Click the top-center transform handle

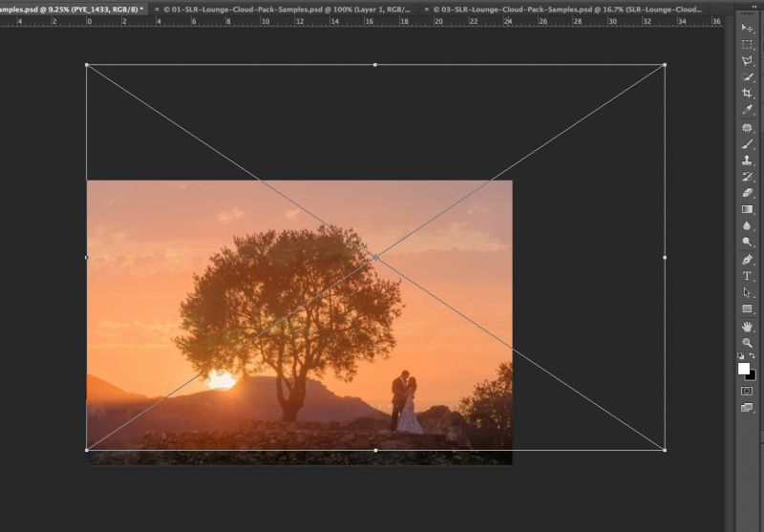[x=374, y=65]
